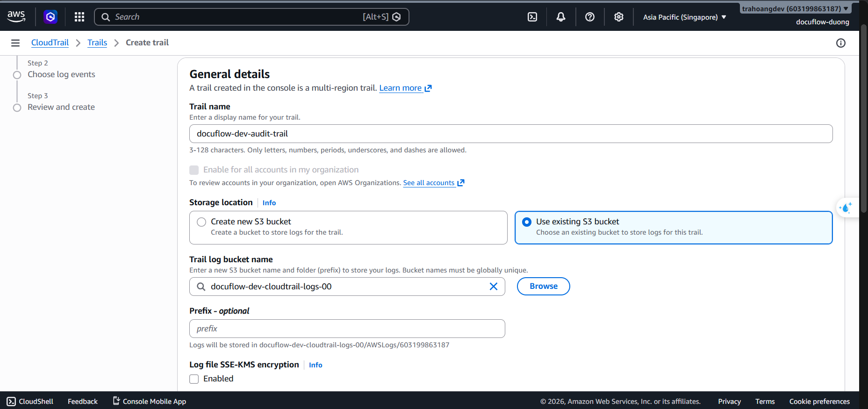Tick Enable for all accounts in organization
The width and height of the screenshot is (868, 409).
[x=194, y=170]
